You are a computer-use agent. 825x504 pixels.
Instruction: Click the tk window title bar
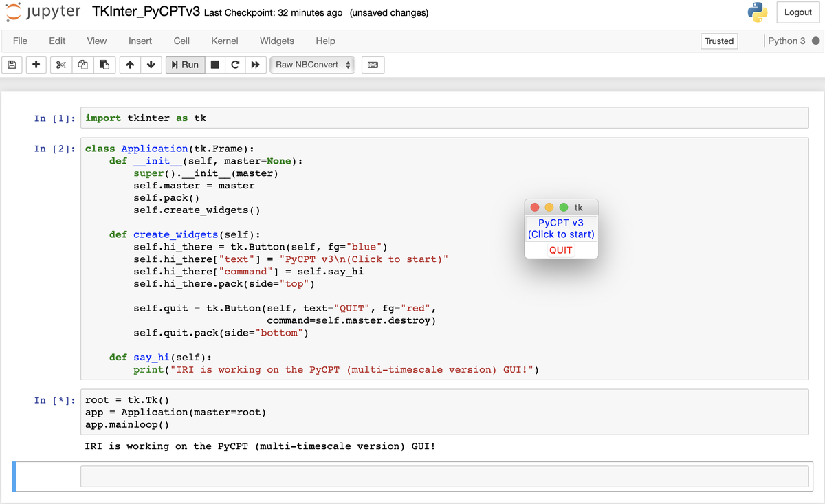coord(561,208)
